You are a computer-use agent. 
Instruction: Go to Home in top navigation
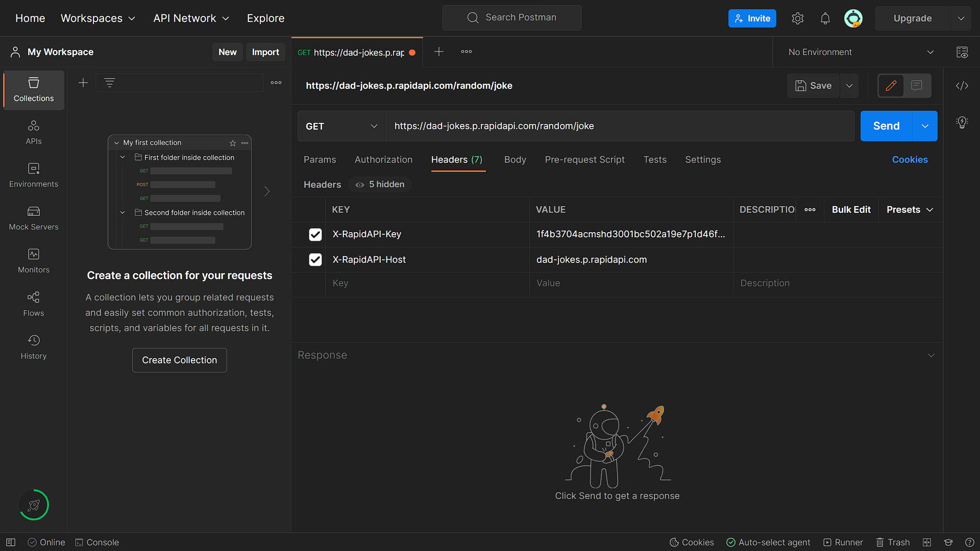(x=30, y=18)
